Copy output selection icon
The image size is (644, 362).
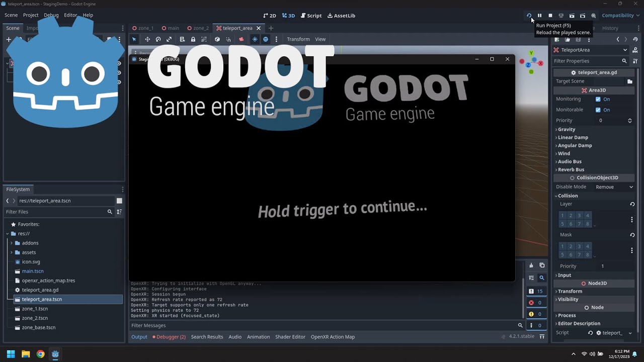pyautogui.click(x=542, y=265)
